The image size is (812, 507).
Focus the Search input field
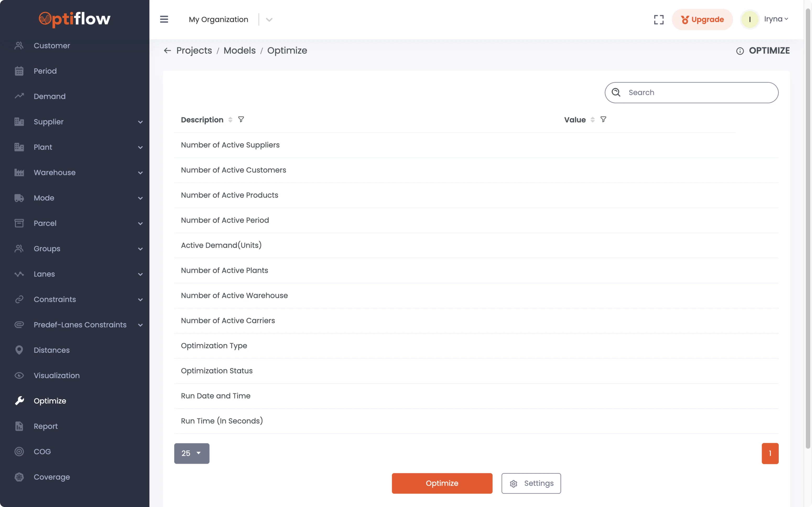point(697,92)
